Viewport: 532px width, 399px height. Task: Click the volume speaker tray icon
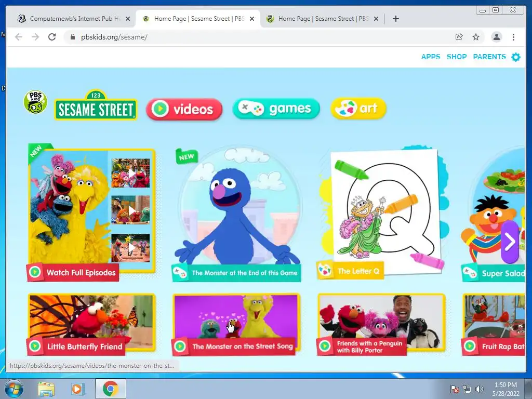coord(480,389)
